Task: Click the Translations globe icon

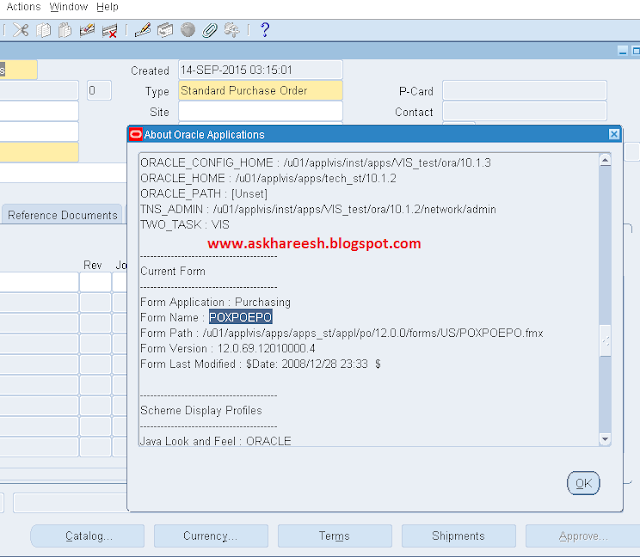Action: click(188, 30)
